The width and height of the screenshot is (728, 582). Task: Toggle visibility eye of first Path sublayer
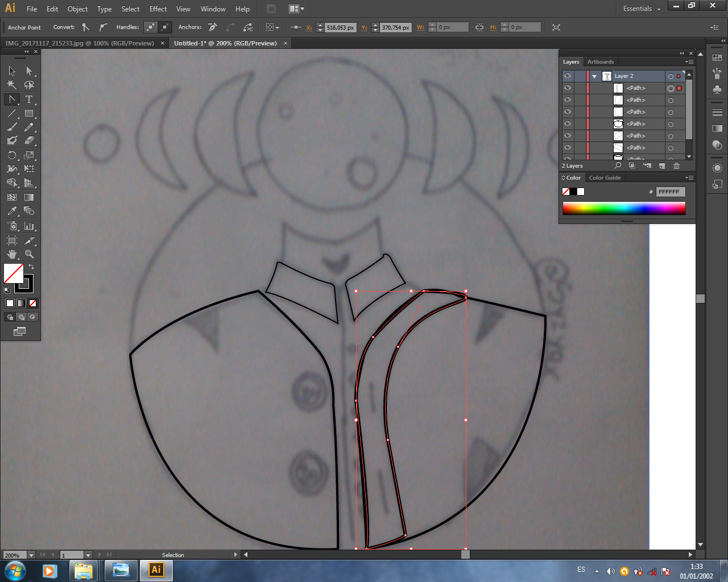[x=568, y=88]
